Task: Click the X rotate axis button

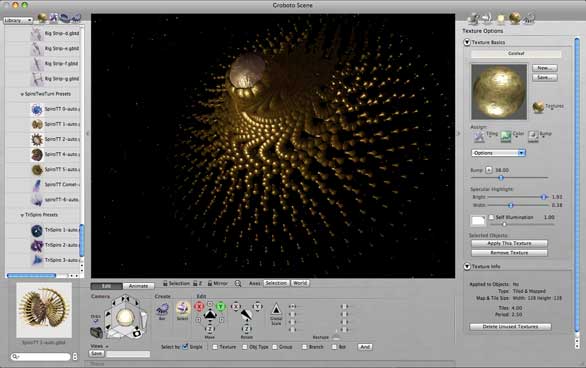Action: tap(236, 307)
